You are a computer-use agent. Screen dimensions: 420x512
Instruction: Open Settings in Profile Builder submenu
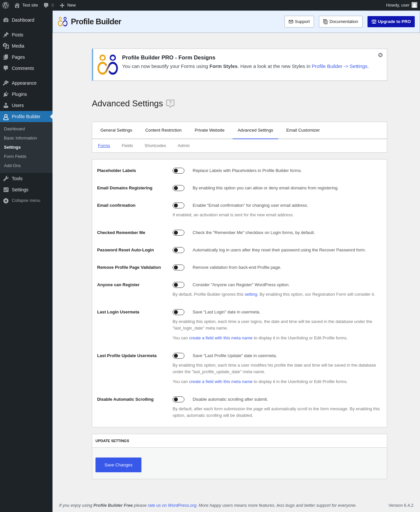tap(12, 147)
